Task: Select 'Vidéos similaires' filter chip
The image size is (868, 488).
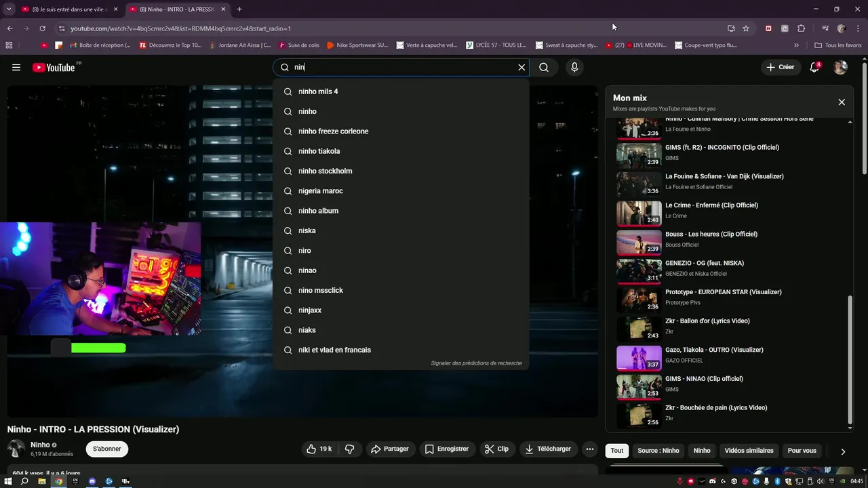Action: pos(749,451)
